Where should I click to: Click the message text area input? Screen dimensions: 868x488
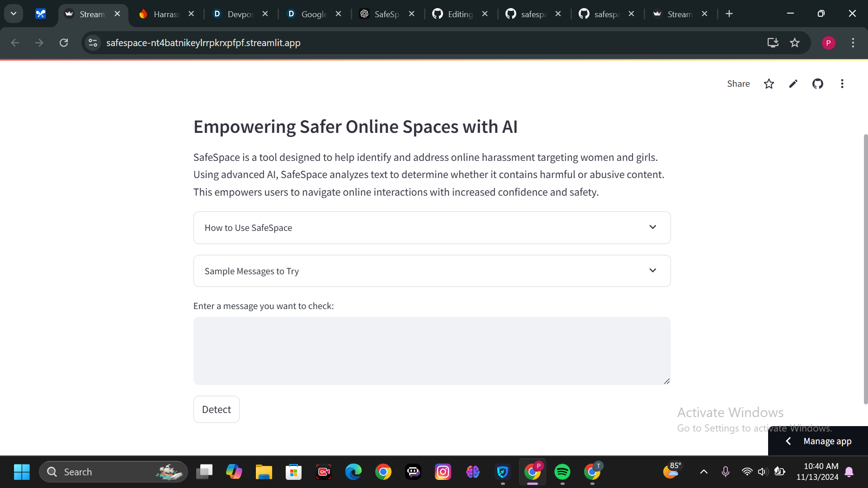432,351
